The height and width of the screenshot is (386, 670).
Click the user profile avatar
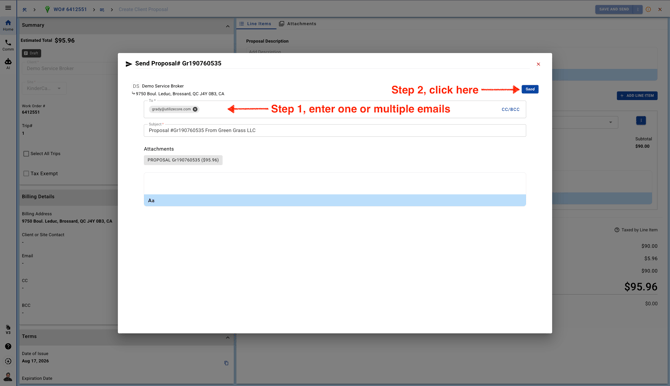click(8, 376)
